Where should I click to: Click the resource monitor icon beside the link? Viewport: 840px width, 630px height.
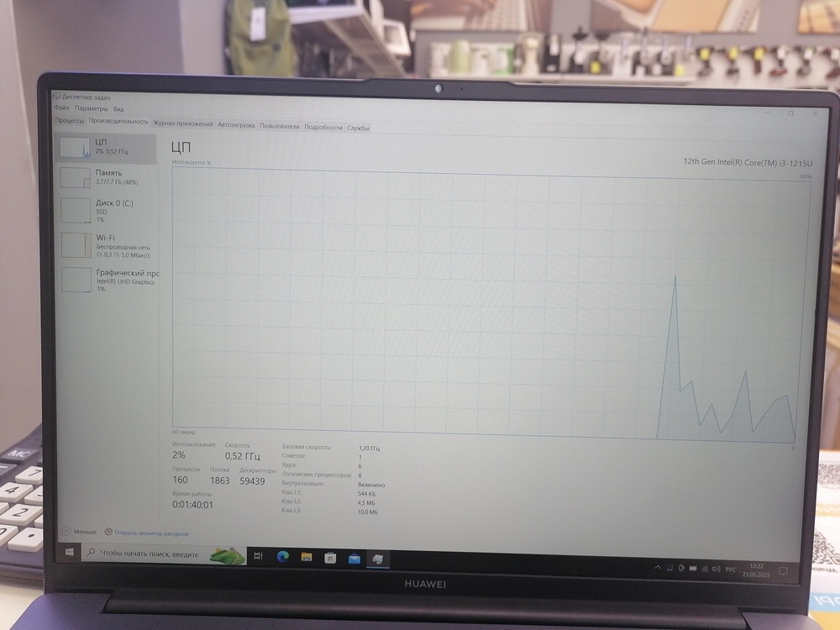tap(108, 532)
